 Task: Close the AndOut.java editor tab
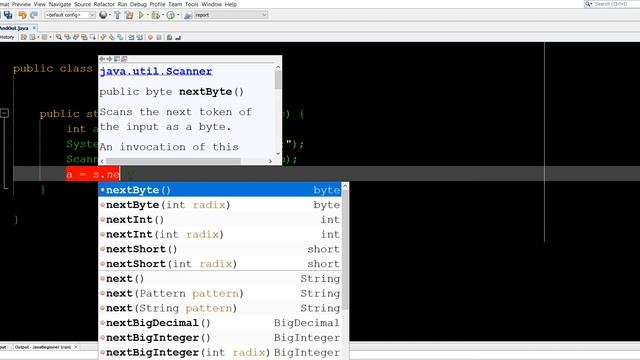coord(34,28)
